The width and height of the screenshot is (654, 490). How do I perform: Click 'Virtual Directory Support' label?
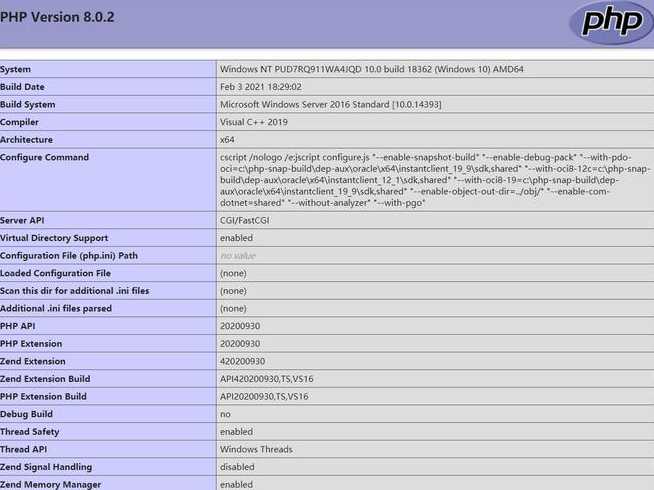tap(54, 238)
